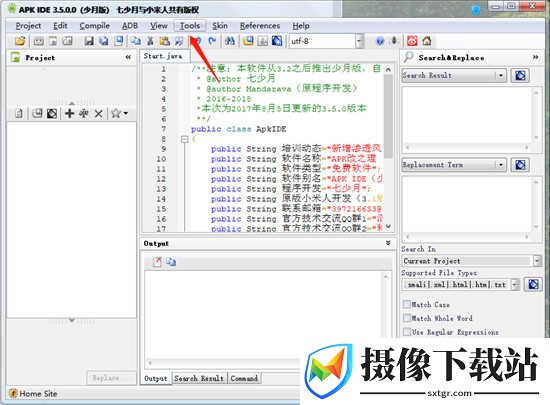
Task: Switch to the Search Result bottom tab
Action: pos(199,379)
